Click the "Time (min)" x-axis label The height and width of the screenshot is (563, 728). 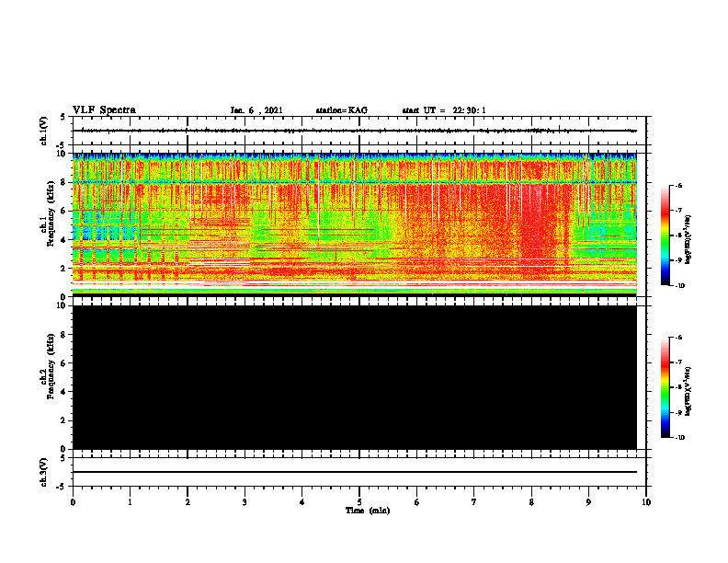click(368, 511)
